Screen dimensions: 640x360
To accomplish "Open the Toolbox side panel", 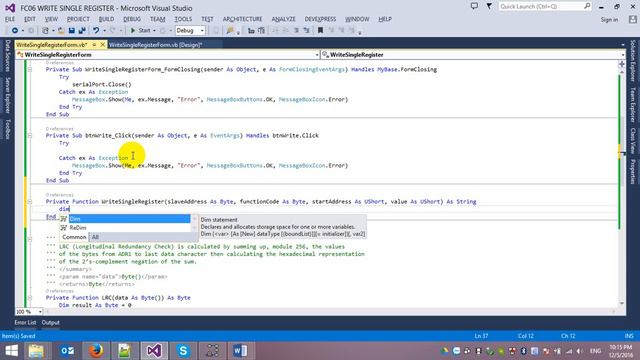I will click(x=7, y=129).
